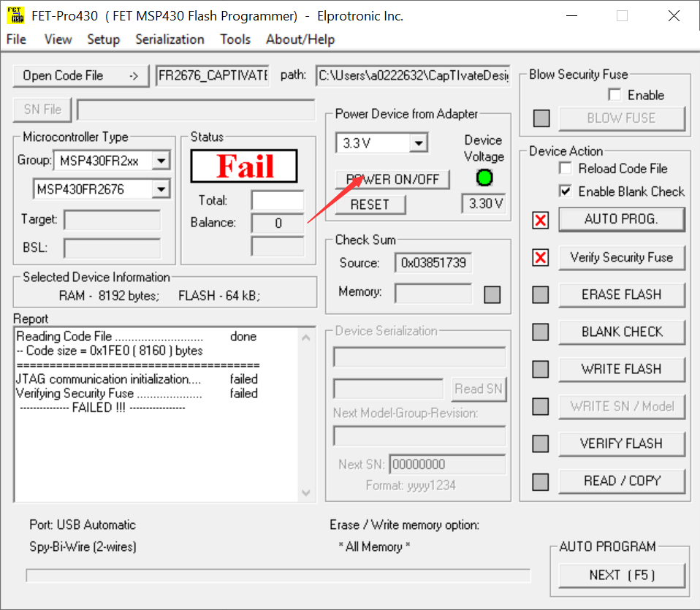The image size is (700, 610).
Task: Click the red X status indicator beside AUTO PROG.
Action: tap(541, 220)
